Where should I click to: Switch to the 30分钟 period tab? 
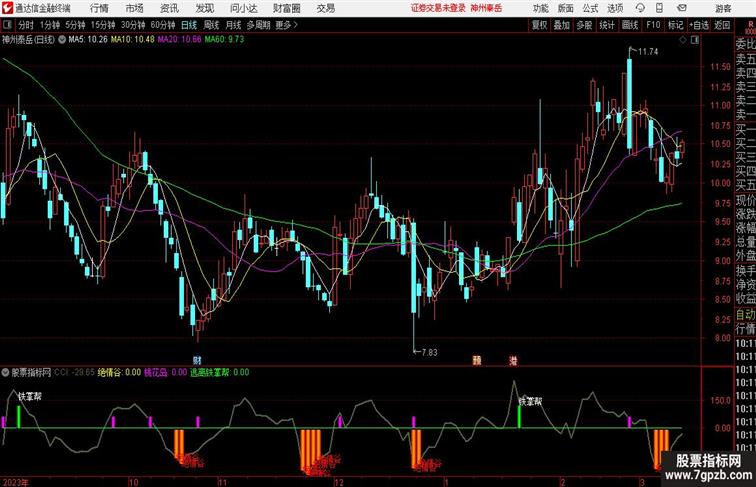pyautogui.click(x=133, y=25)
